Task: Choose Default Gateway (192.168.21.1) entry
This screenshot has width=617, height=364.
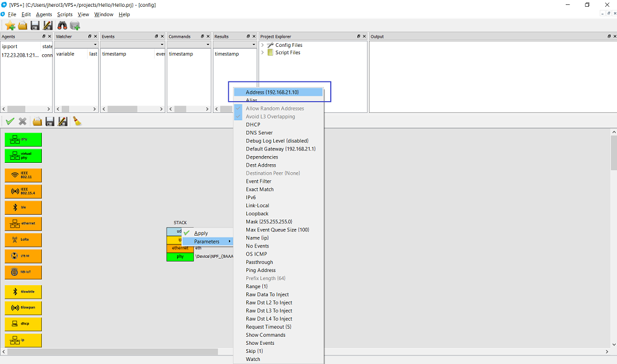Action: tap(280, 149)
